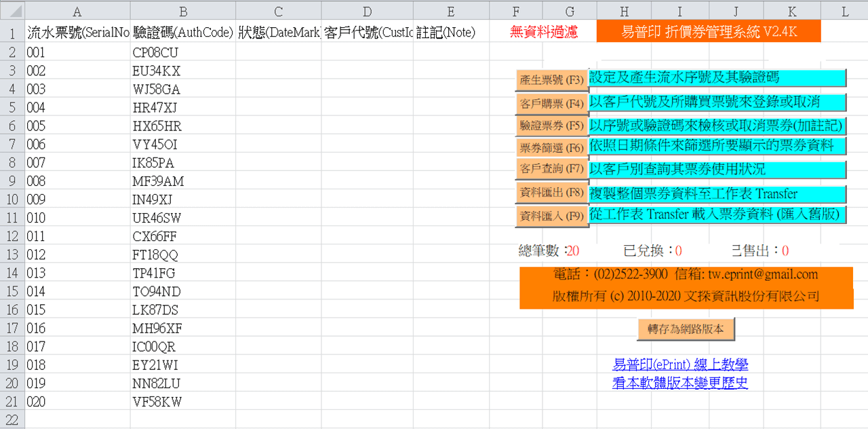
Task: Select column D header
Action: [367, 11]
